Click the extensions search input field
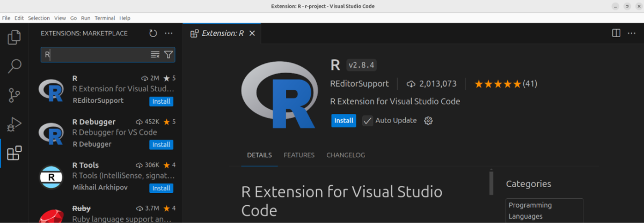 pyautogui.click(x=94, y=54)
